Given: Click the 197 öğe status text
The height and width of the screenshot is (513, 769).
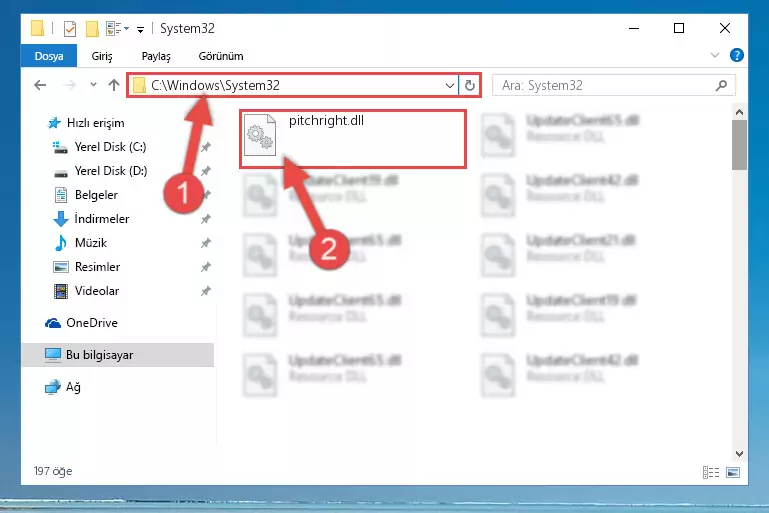Looking at the screenshot, I should [53, 471].
